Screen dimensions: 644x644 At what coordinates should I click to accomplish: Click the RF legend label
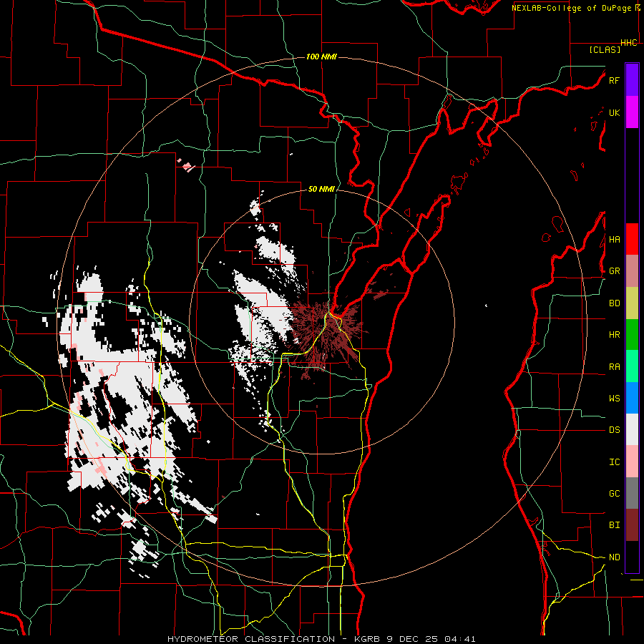tap(614, 80)
